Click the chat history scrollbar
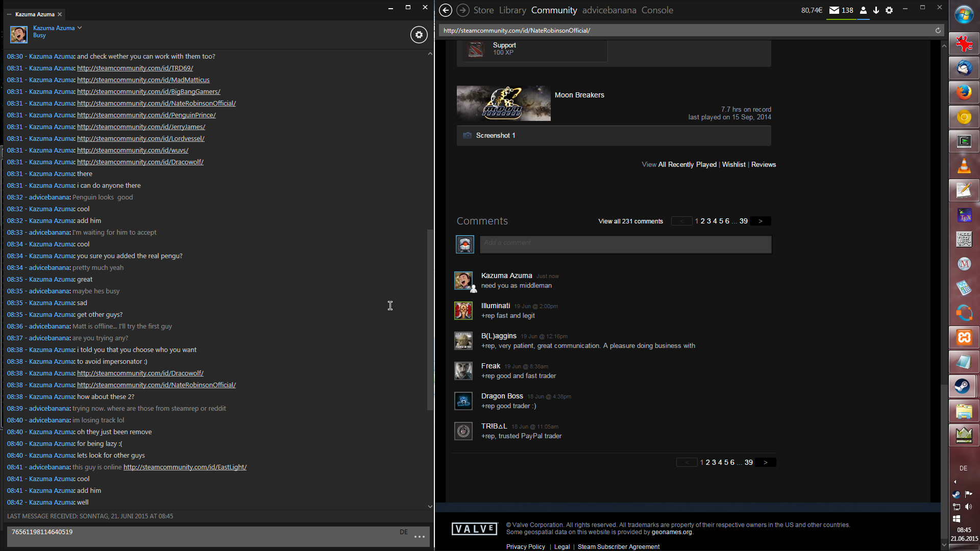The width and height of the screenshot is (980, 551). [x=430, y=319]
